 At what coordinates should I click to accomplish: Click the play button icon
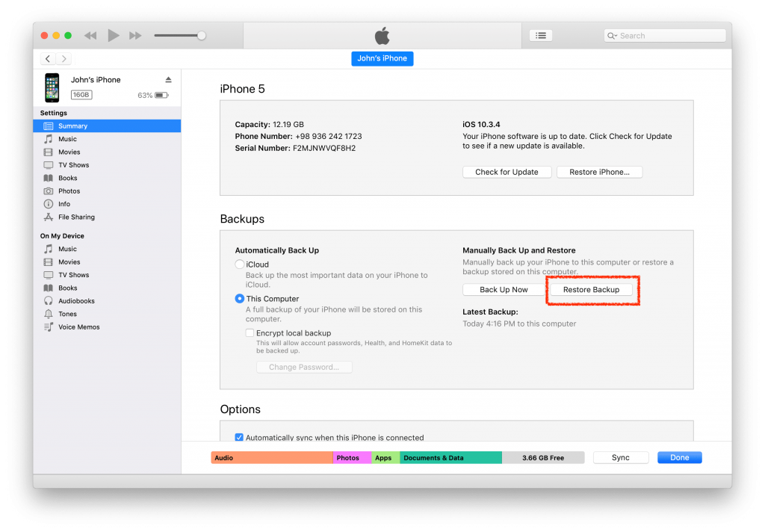(114, 36)
